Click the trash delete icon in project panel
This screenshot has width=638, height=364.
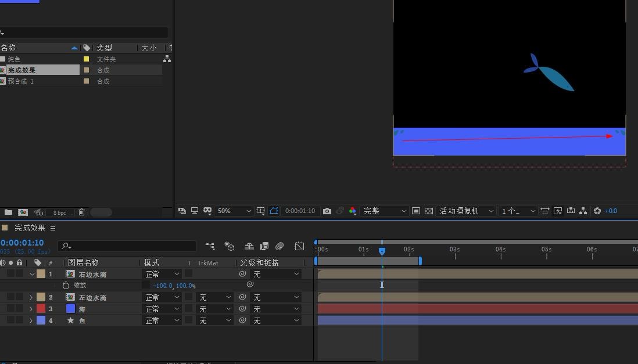81,212
